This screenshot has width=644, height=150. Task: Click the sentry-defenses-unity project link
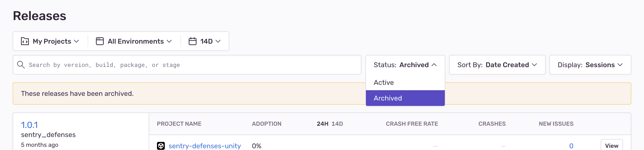point(205,146)
